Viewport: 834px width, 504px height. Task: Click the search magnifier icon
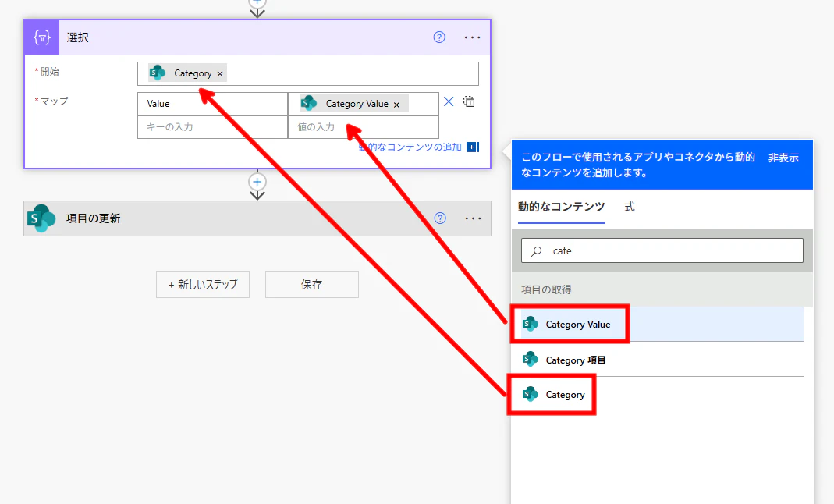536,251
